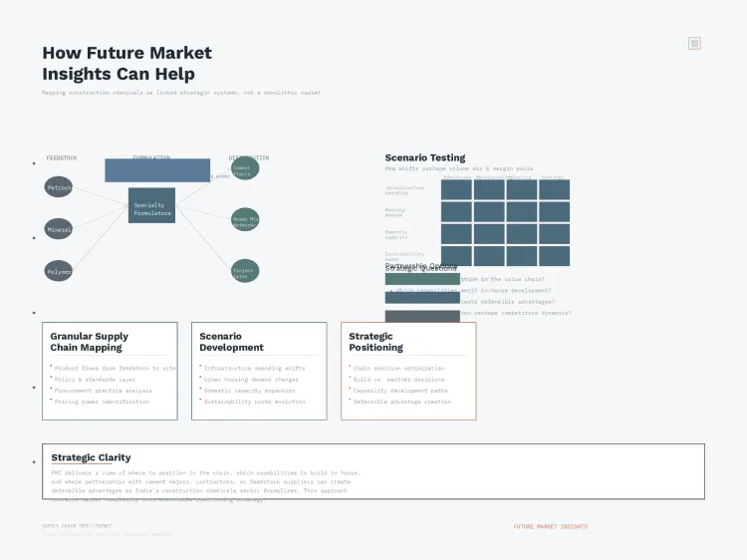
Task: Click the Future Market Insights footer text
Action: pos(550,526)
